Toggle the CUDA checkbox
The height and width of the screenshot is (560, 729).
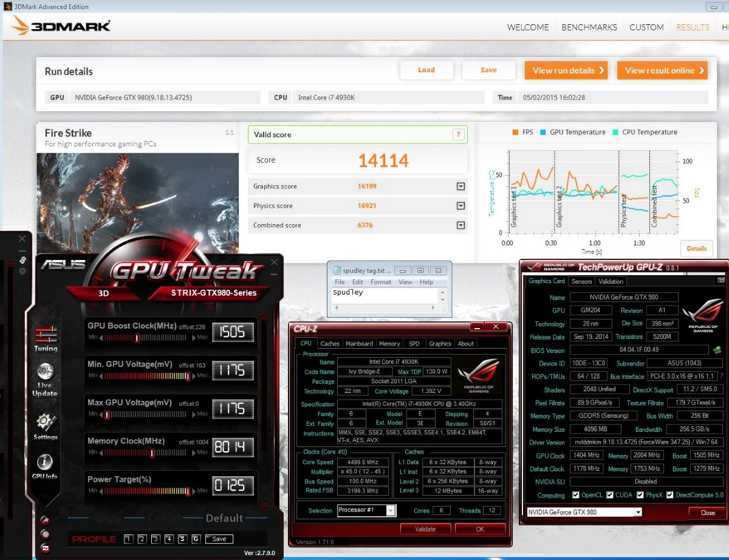[610, 495]
